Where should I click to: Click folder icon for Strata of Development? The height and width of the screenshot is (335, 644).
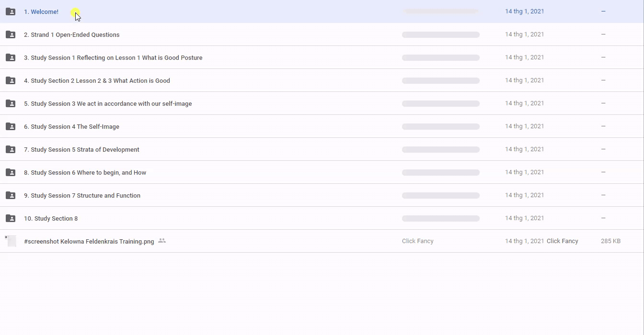11,149
